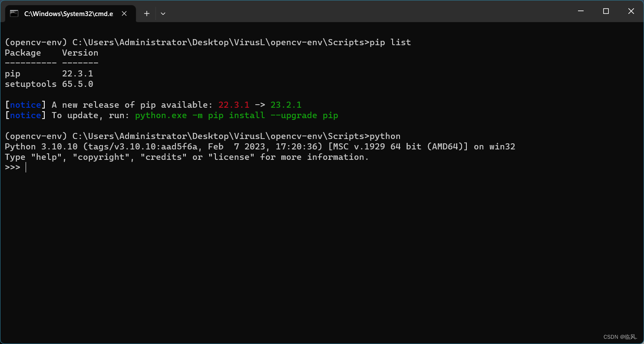Click the setuptools version '65.5.0'
Viewport: 644px width, 344px height.
click(78, 84)
